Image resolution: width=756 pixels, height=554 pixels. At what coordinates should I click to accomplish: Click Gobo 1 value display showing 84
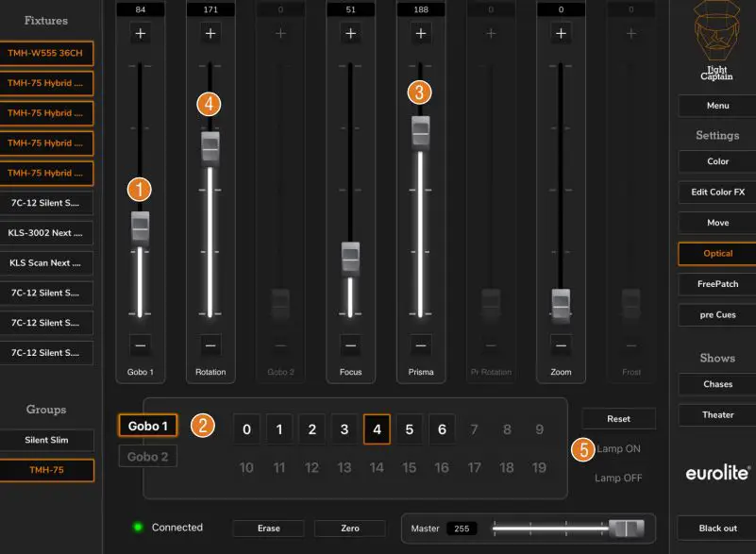(141, 9)
